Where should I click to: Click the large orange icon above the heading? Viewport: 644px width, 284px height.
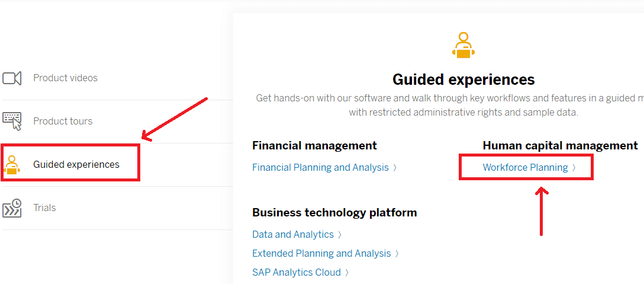pyautogui.click(x=463, y=46)
